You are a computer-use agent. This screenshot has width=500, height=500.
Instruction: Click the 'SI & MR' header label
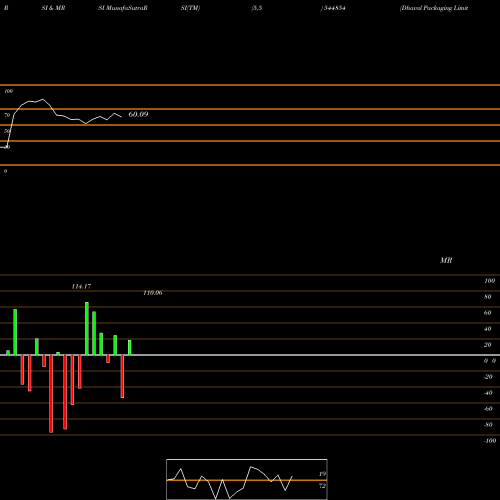click(x=53, y=8)
